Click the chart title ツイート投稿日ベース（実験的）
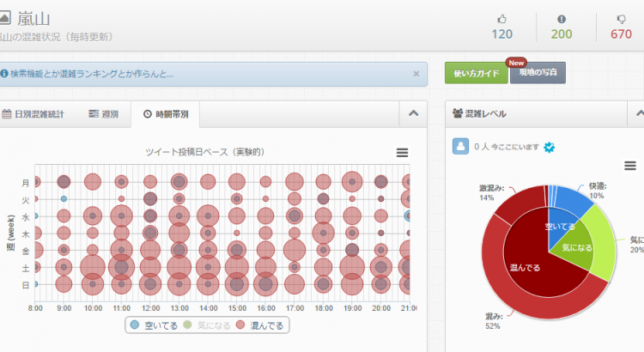This screenshot has height=352, width=644. pos(205,152)
